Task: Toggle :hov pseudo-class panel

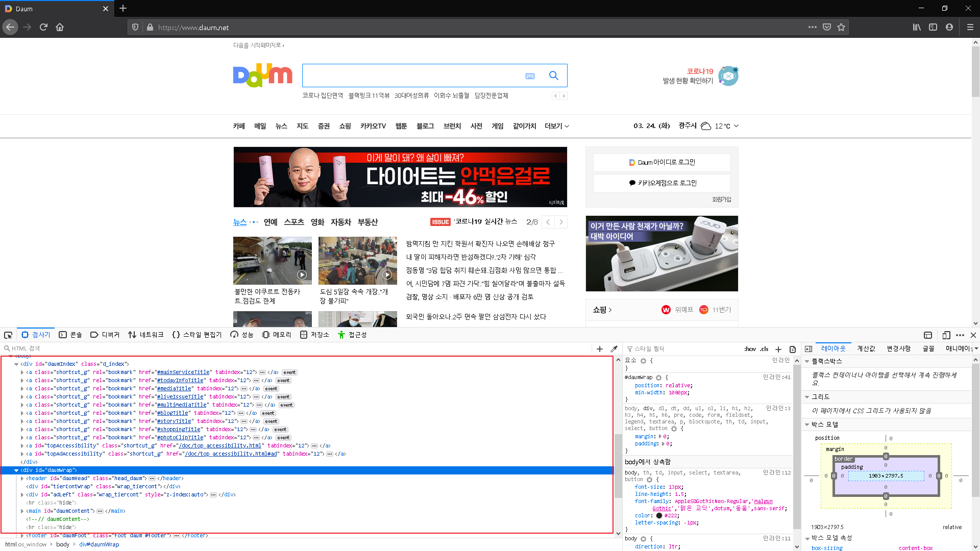Action: (x=750, y=349)
